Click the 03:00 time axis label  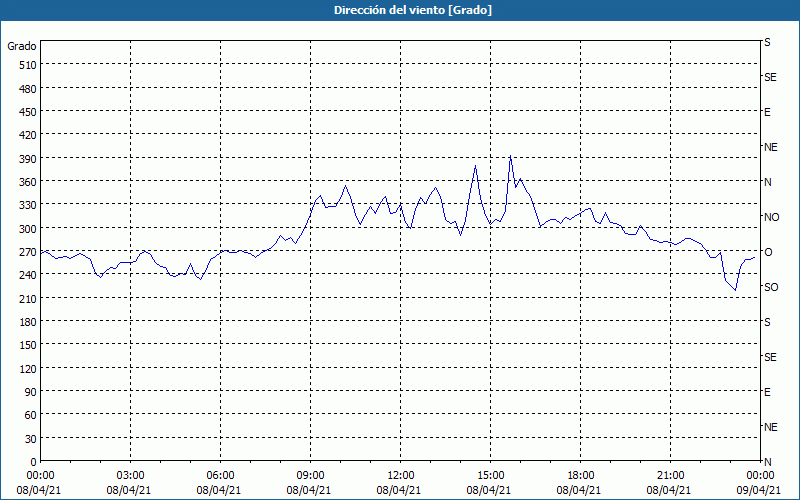click(130, 476)
